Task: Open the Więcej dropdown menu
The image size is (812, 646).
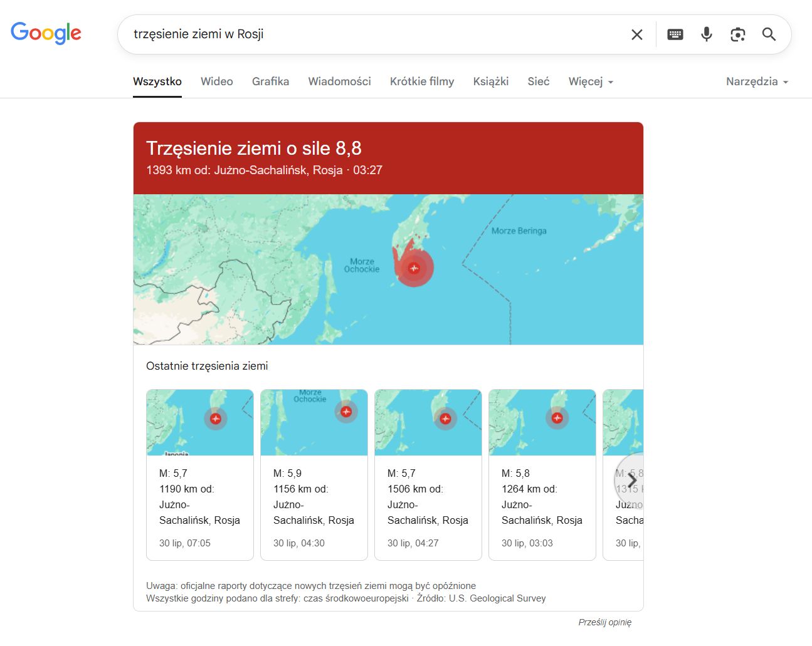Action: (x=590, y=81)
